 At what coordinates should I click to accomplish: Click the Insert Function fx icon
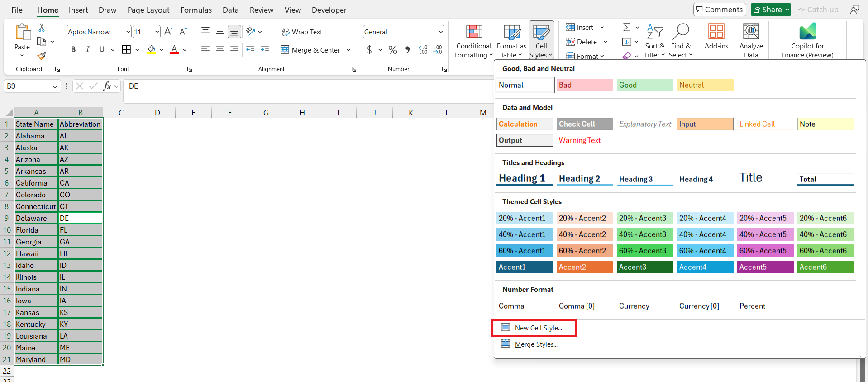tap(107, 86)
